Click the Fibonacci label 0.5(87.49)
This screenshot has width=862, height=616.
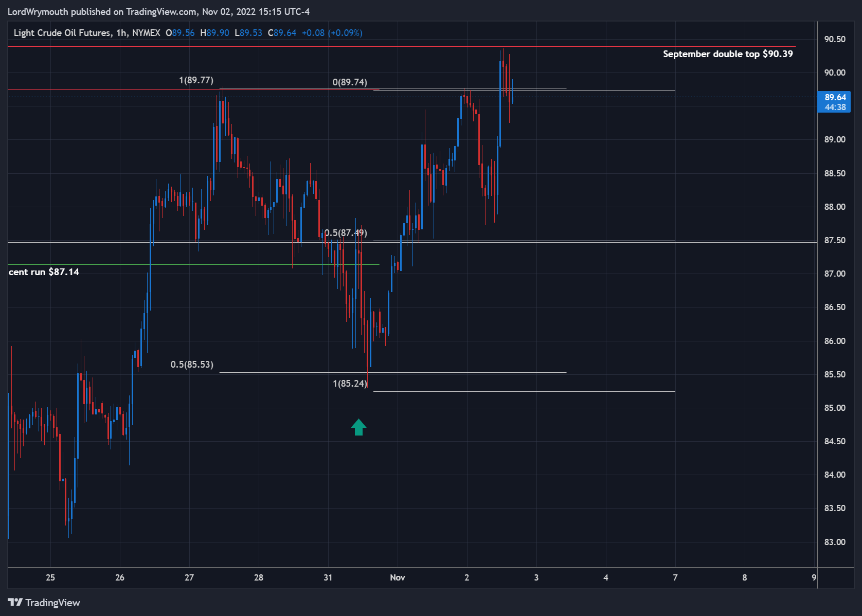[x=346, y=233]
